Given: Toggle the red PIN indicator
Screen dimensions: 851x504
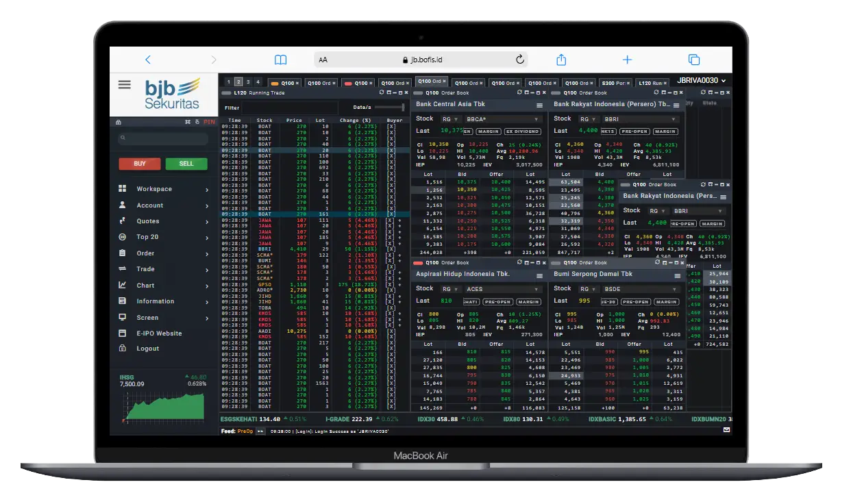Looking at the screenshot, I should [x=209, y=122].
